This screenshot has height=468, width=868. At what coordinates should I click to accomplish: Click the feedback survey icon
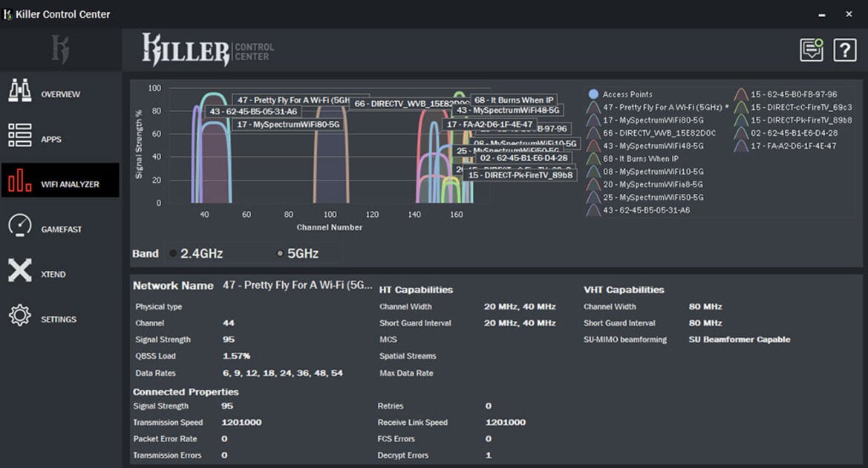click(812, 50)
